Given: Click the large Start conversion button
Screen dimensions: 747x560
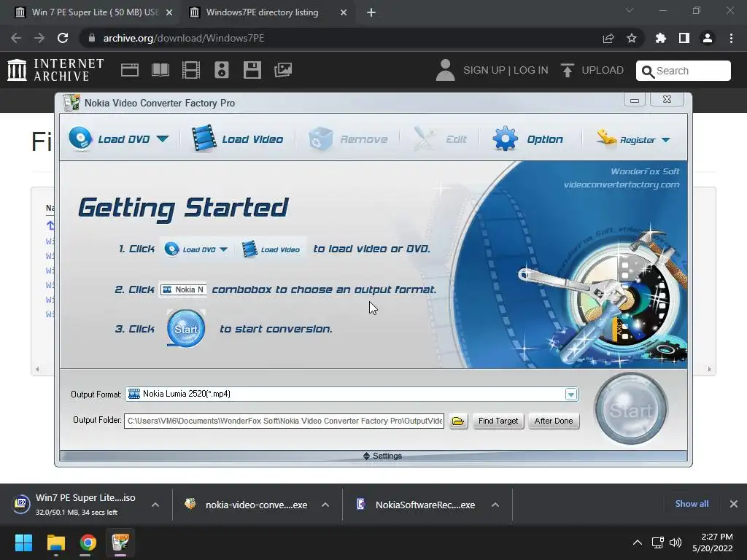Looking at the screenshot, I should tap(631, 409).
